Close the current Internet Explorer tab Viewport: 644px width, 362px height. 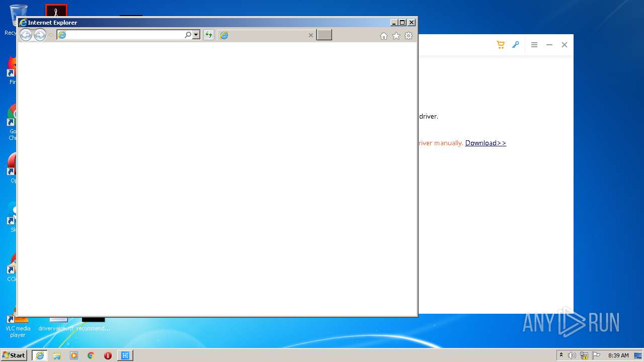point(310,35)
